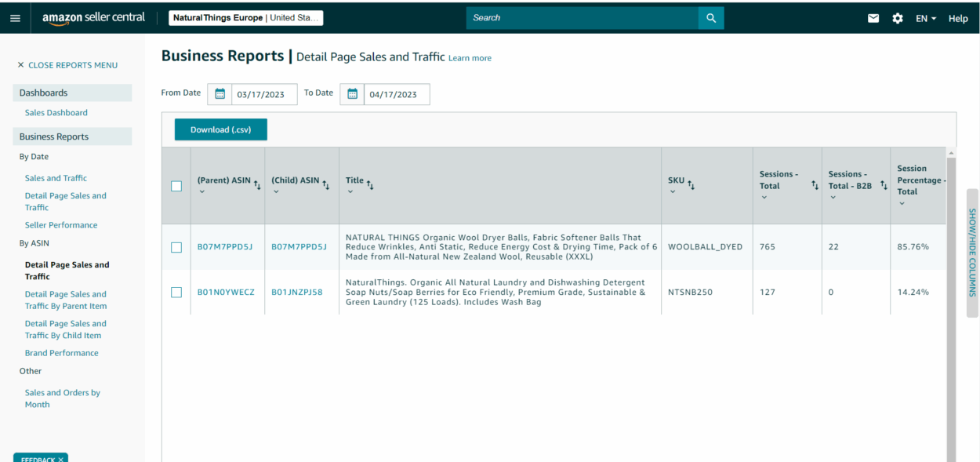
Task: Open the Learn more link
Action: click(470, 57)
